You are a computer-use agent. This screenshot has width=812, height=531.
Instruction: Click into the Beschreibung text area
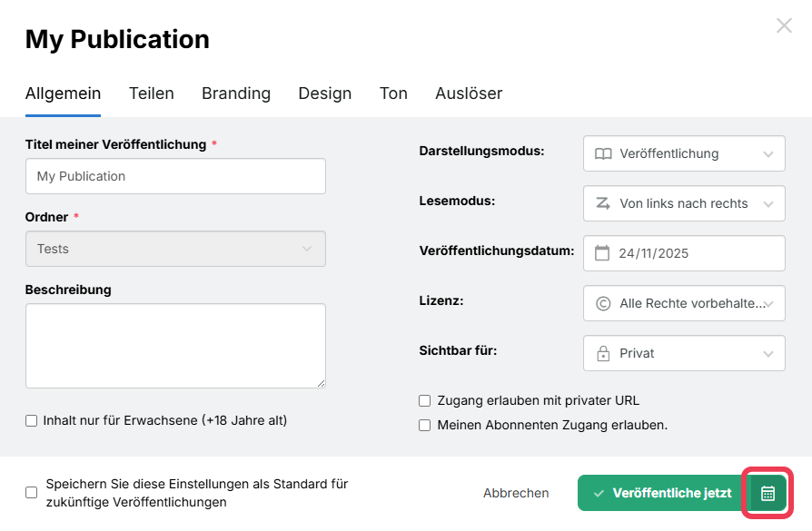coord(175,346)
